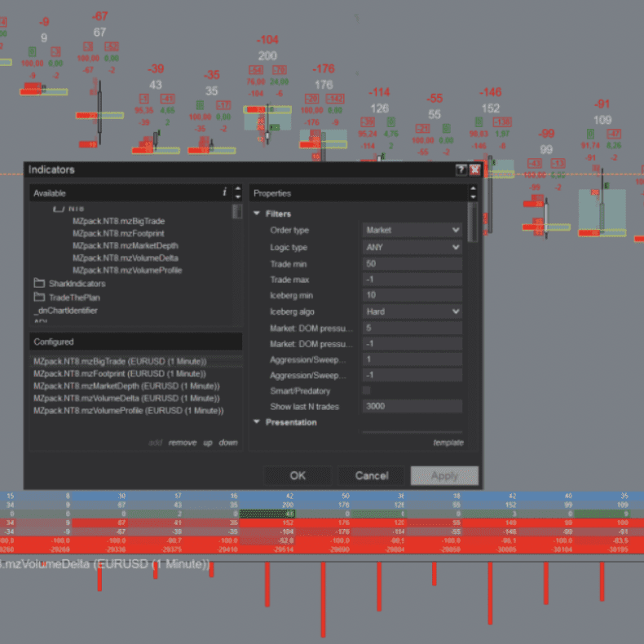Click the info icon in Available header
Image resolution: width=644 pixels, height=644 pixels.
point(224,193)
